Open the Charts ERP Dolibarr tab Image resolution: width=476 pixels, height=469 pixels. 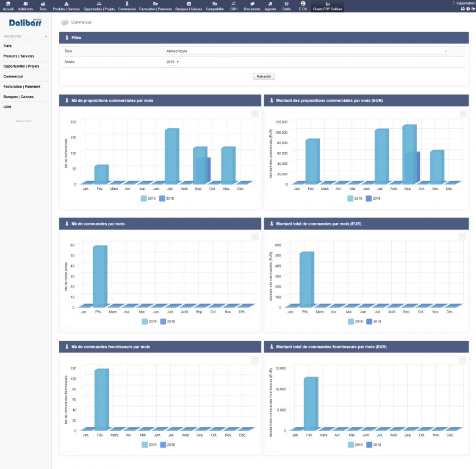click(x=328, y=6)
